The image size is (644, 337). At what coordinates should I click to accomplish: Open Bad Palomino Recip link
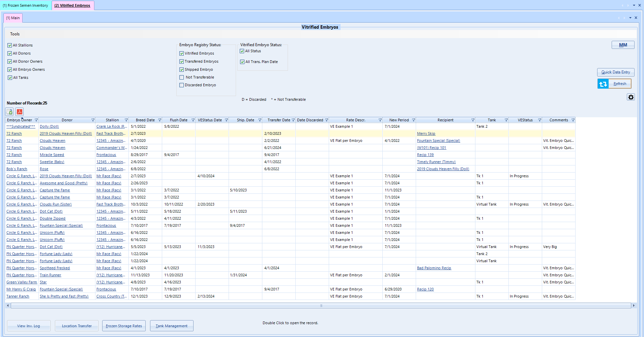click(434, 268)
